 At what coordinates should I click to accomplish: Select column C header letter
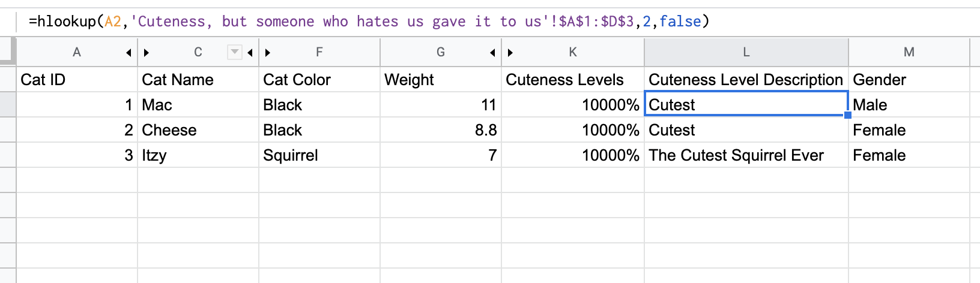[x=198, y=52]
